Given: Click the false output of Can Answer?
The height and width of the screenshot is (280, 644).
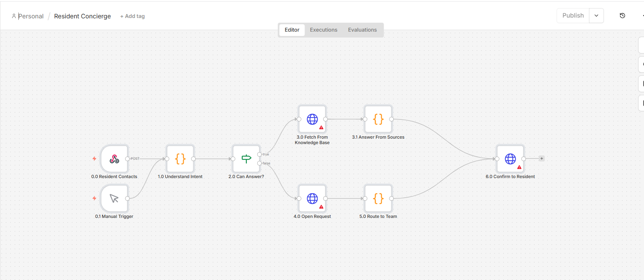Looking at the screenshot, I should 260,163.
